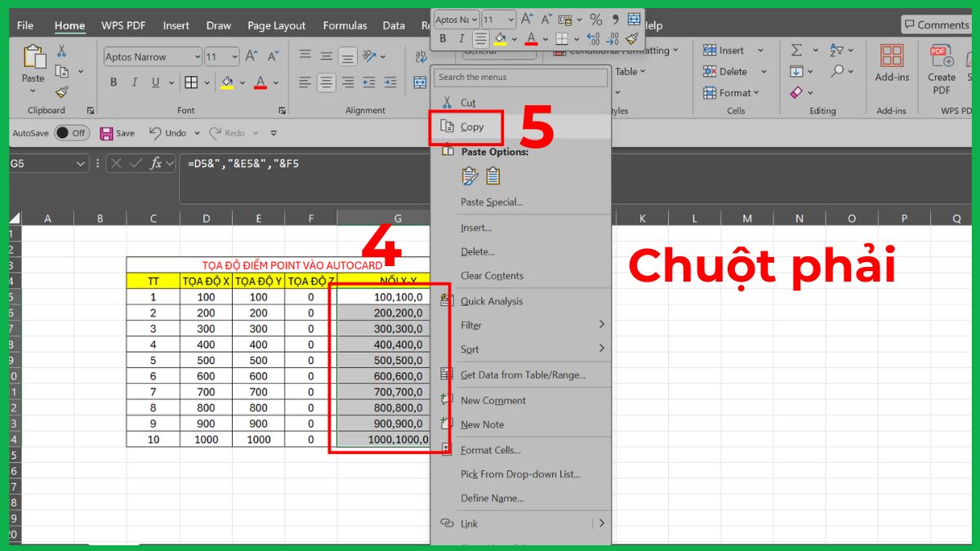This screenshot has height=551, width=980.
Task: Choose Copy from the context menu
Action: point(473,127)
